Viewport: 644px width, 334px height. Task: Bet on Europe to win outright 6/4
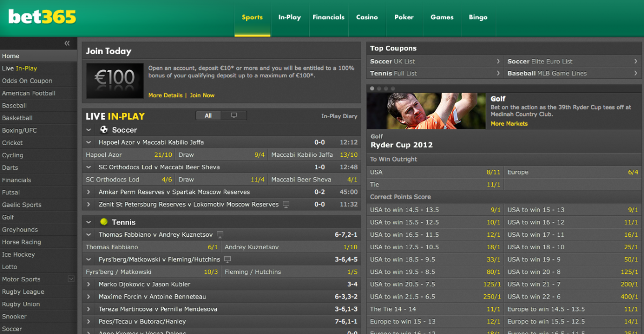[x=573, y=172]
